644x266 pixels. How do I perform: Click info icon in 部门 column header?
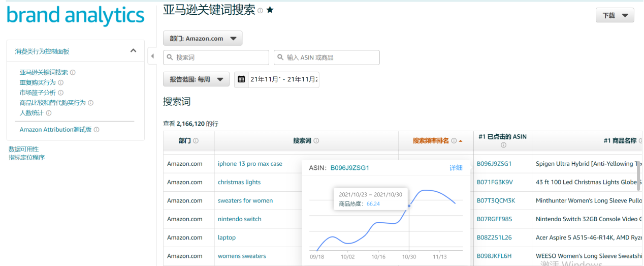(196, 141)
